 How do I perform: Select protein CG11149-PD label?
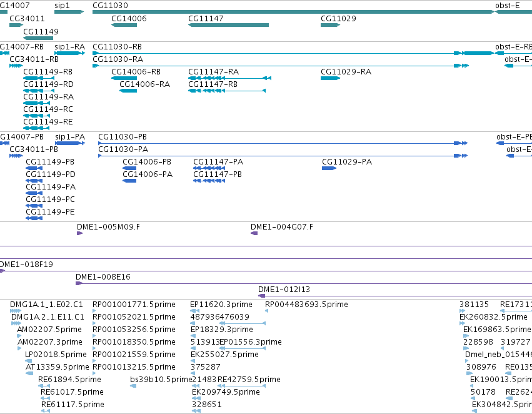pyautogui.click(x=51, y=174)
